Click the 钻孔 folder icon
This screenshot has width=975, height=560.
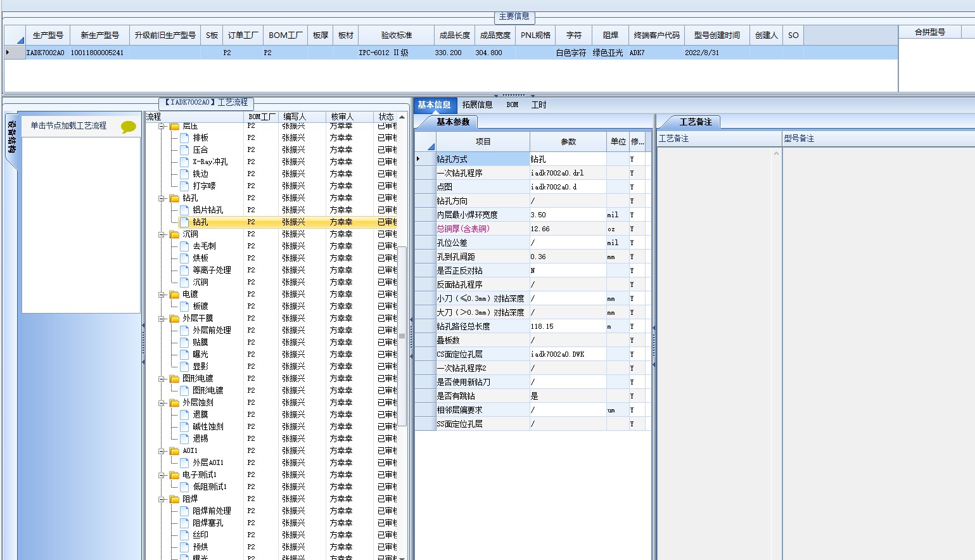[175, 198]
